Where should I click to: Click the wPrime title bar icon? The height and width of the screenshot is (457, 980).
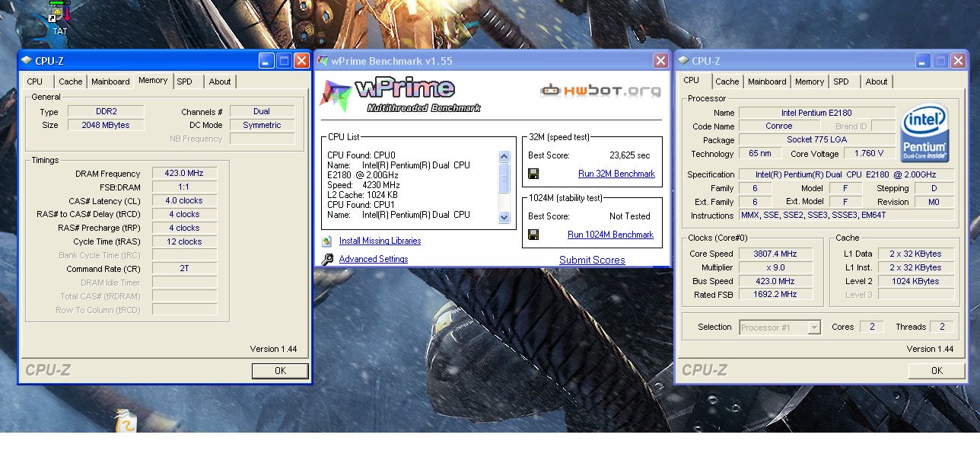(x=323, y=61)
